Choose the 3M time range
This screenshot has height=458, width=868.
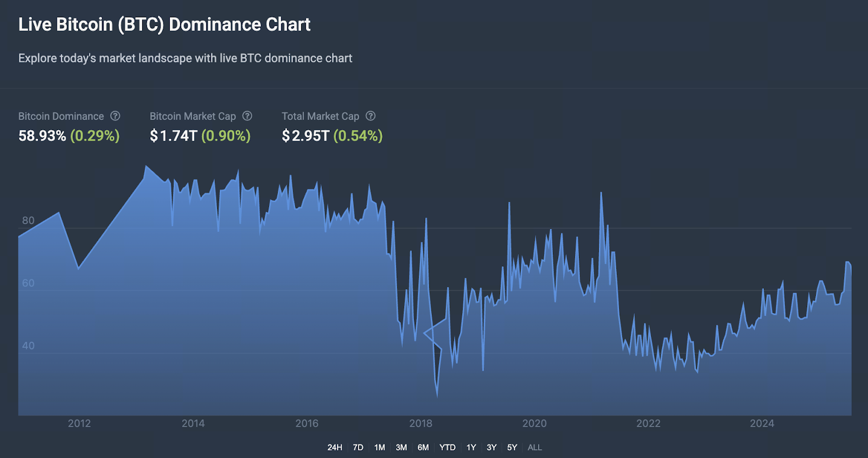(x=401, y=448)
